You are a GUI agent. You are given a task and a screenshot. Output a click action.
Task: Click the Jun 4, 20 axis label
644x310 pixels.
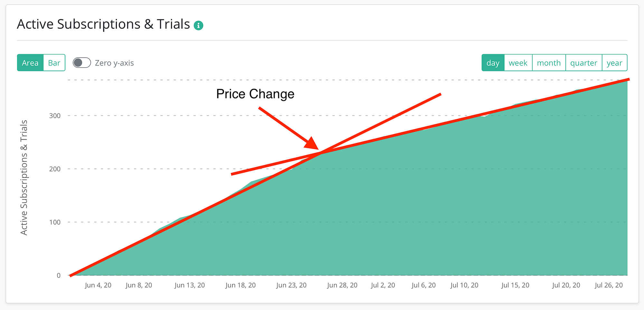98,285
